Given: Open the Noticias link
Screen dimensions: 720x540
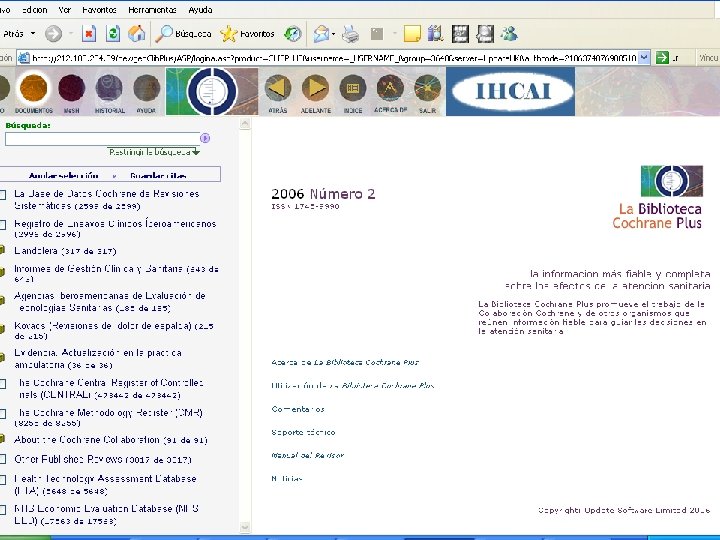Looking at the screenshot, I should click(287, 478).
